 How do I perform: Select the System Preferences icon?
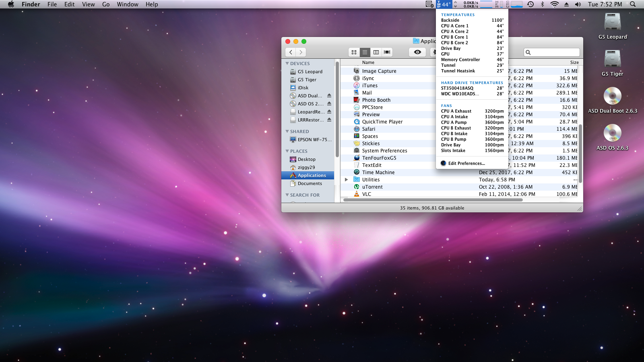[x=357, y=150]
